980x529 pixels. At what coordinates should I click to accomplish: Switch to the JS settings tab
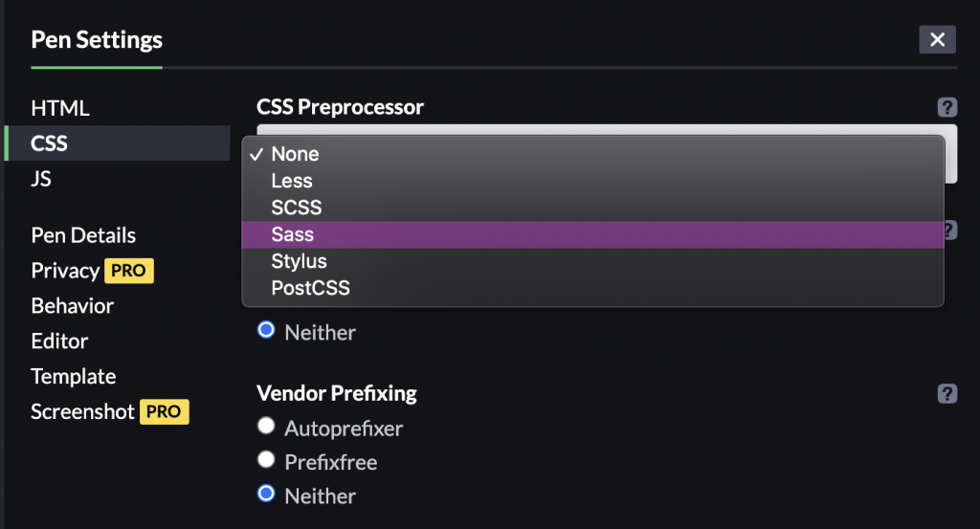coord(41,179)
